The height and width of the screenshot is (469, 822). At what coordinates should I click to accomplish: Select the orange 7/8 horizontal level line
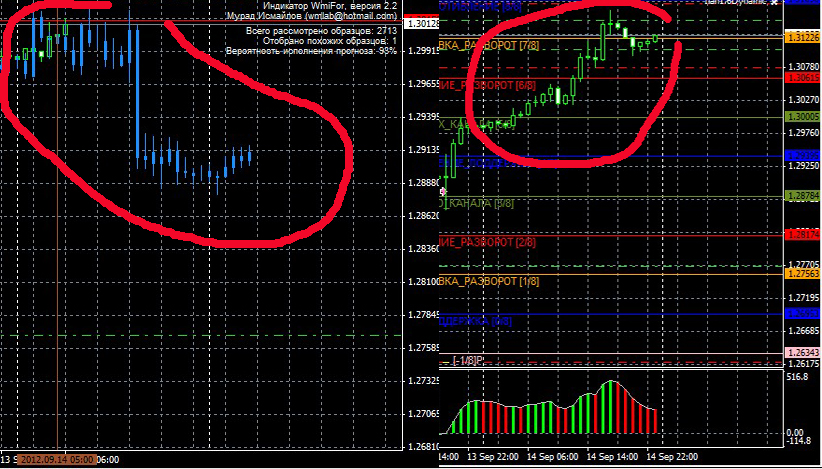(x=611, y=38)
